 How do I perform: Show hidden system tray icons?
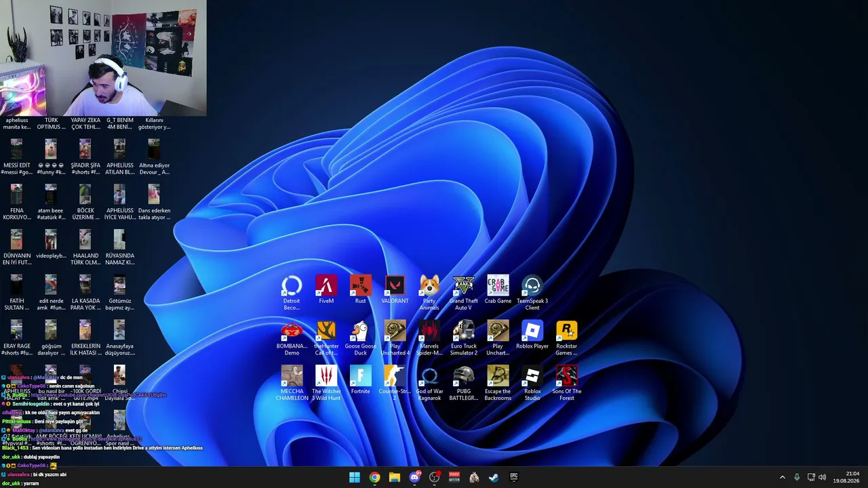coord(782,477)
